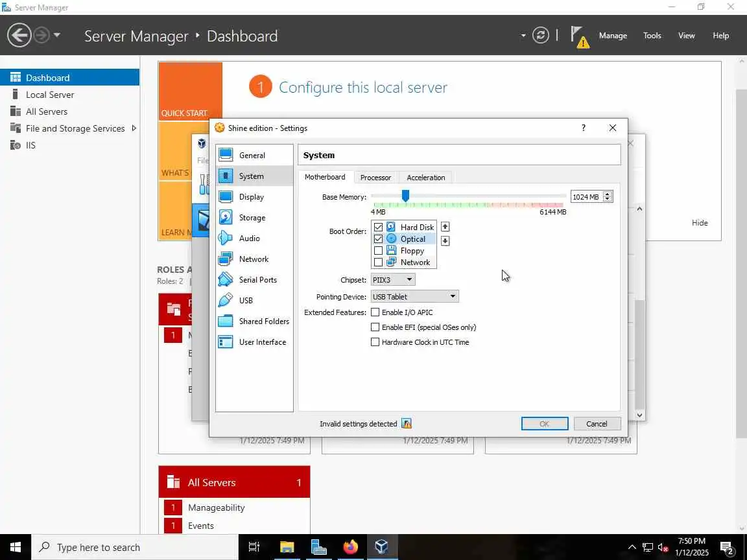
Task: Open the Network settings category
Action: (254, 259)
